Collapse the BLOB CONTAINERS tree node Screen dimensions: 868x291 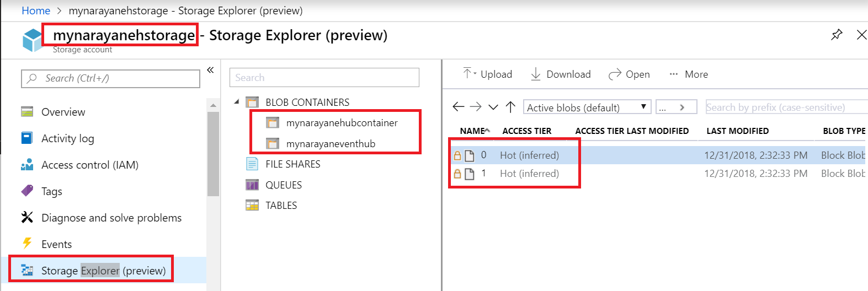tap(237, 101)
